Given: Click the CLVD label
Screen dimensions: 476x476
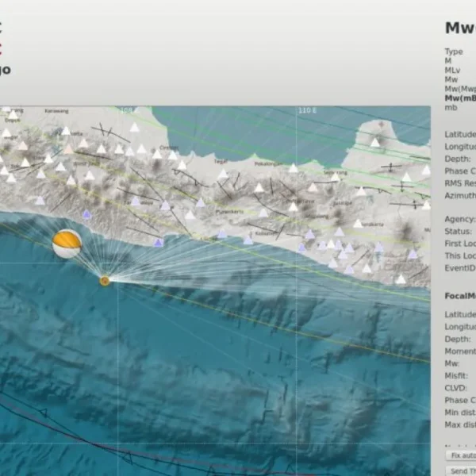Looking at the screenshot, I should tap(455, 388).
